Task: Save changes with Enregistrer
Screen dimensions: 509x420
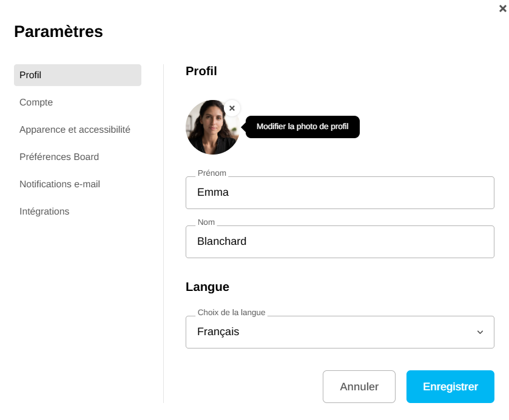Action: (450, 387)
